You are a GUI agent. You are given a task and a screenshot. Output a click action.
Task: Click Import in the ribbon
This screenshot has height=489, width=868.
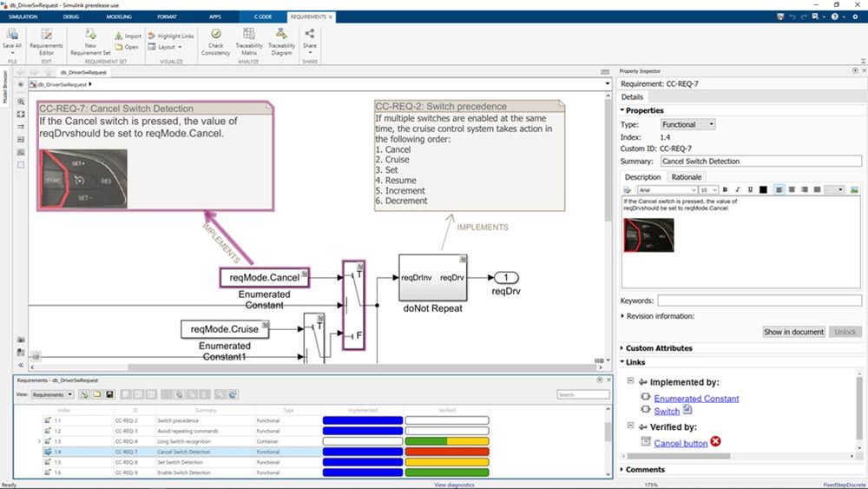tap(128, 36)
